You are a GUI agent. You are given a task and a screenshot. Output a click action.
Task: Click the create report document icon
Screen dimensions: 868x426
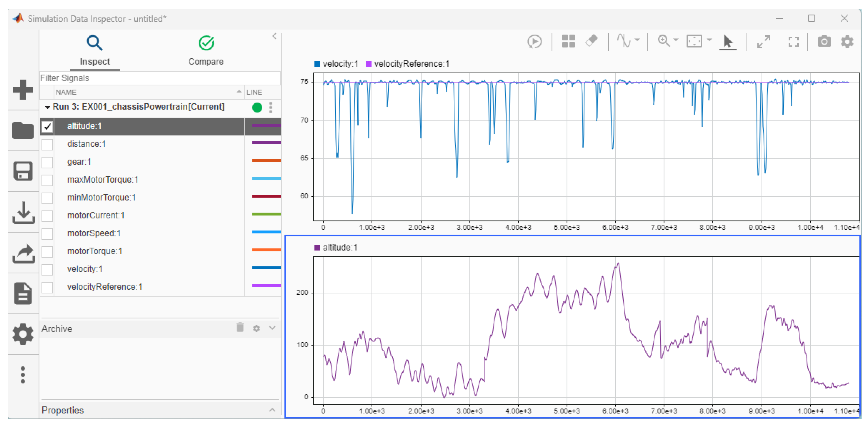(x=22, y=294)
